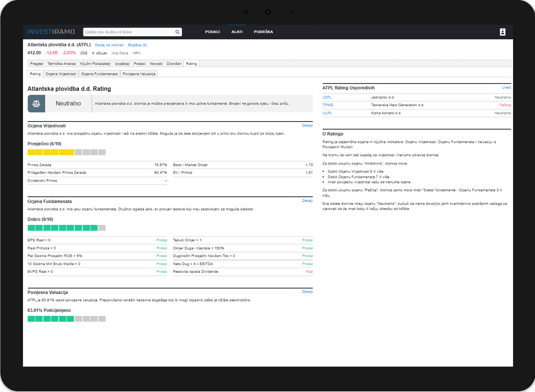Click the Neutralno rating label
This screenshot has height=392, width=535.
pos(68,104)
